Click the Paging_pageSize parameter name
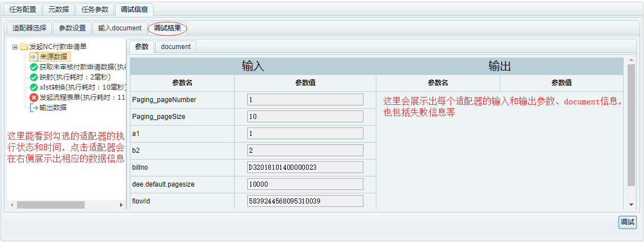Screen dimensions: 644x243 (x=159, y=117)
